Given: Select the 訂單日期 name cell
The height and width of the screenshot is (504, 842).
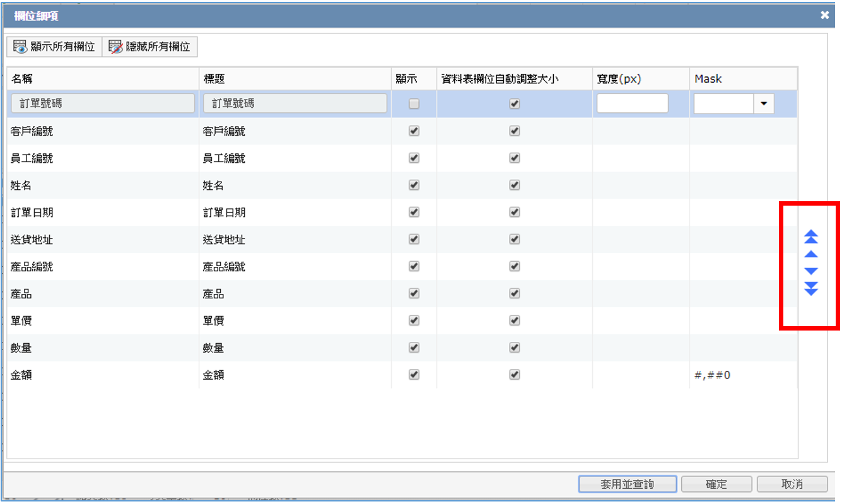Looking at the screenshot, I should [103, 213].
